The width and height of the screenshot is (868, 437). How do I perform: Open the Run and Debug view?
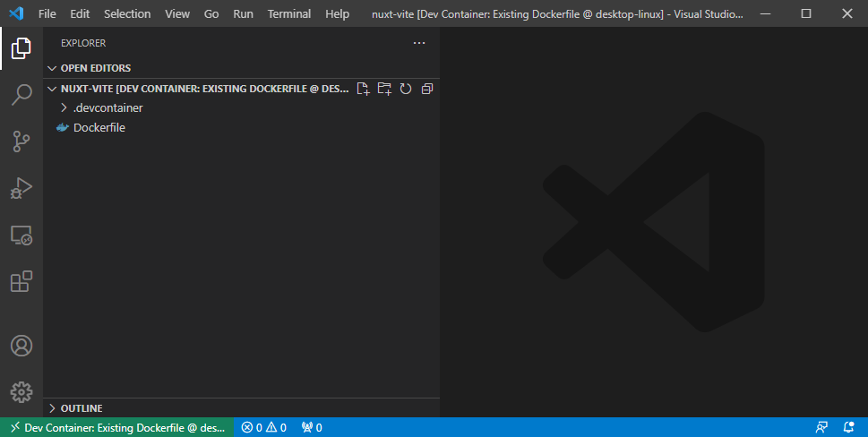point(21,188)
